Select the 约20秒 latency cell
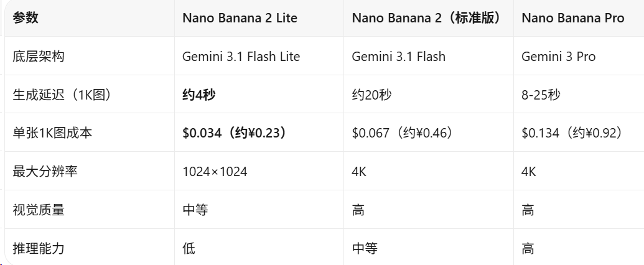The height and width of the screenshot is (265, 644). pos(371,95)
